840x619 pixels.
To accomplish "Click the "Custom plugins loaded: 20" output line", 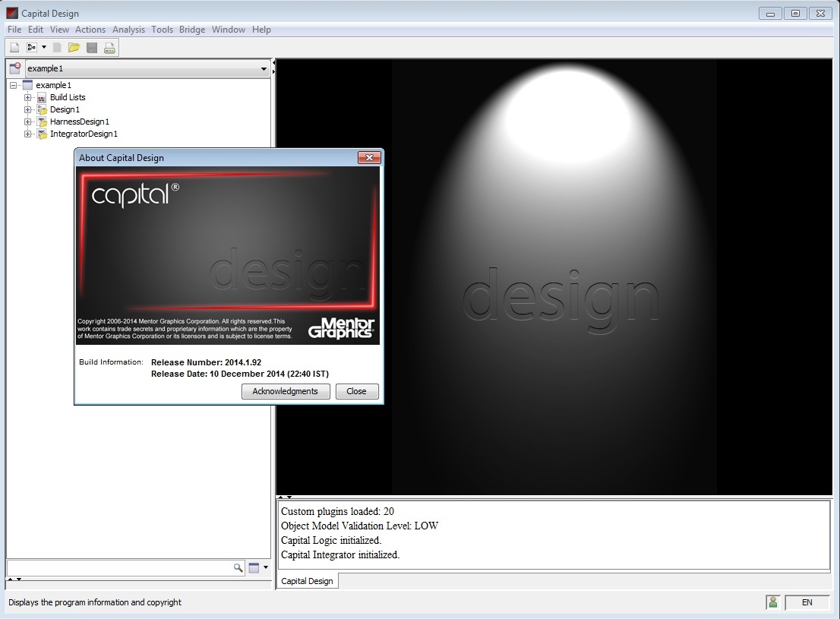I will (337, 511).
